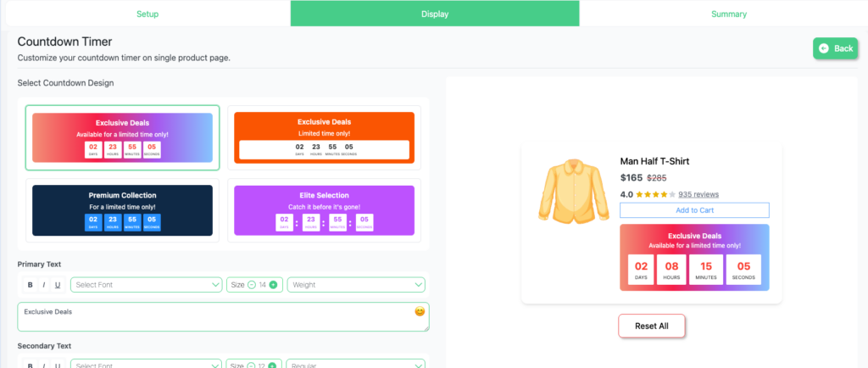
Task: Increase Primary Text size with plus icon
Action: (x=273, y=285)
